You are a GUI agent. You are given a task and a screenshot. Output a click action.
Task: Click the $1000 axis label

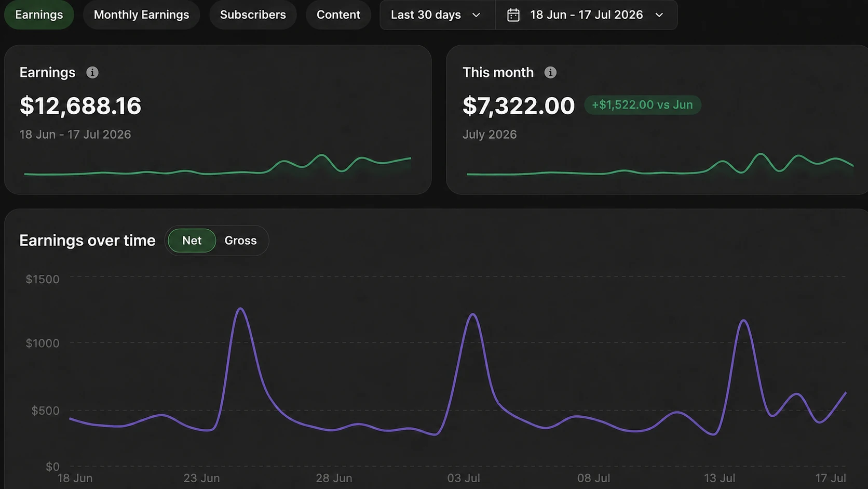click(x=43, y=343)
